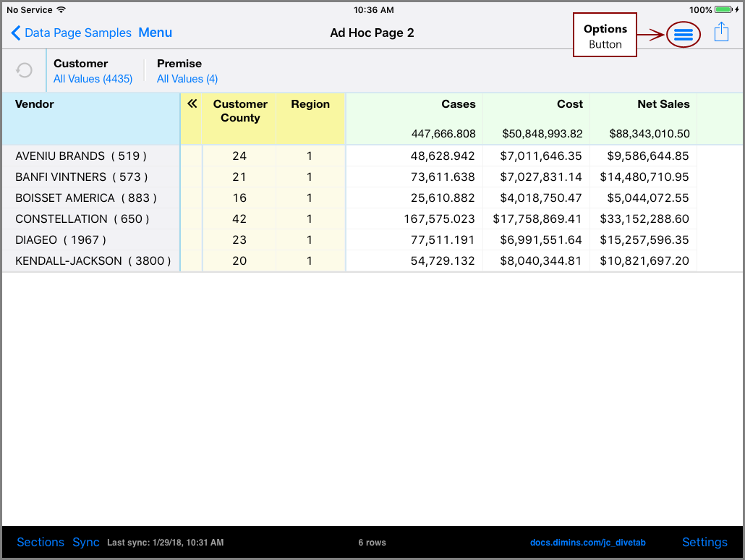Viewport: 745px width, 560px height.
Task: Open the Customer All Values filter
Action: click(x=94, y=78)
